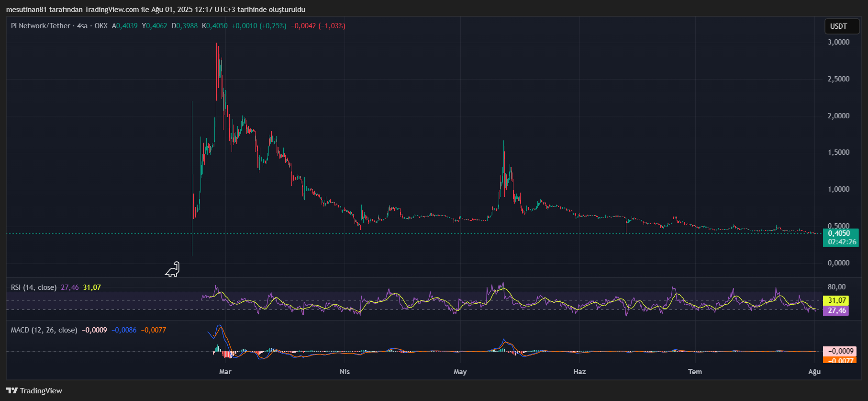This screenshot has width=868, height=401.
Task: Click the close value K0,4050 in header
Action: pos(215,26)
